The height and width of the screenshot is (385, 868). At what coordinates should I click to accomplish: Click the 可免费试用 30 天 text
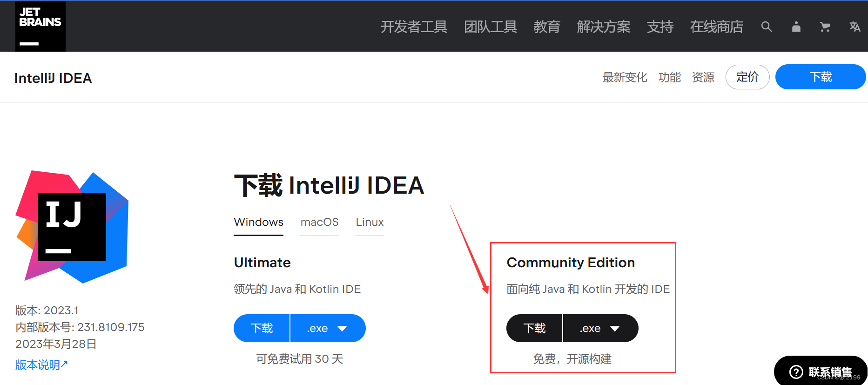click(300, 359)
